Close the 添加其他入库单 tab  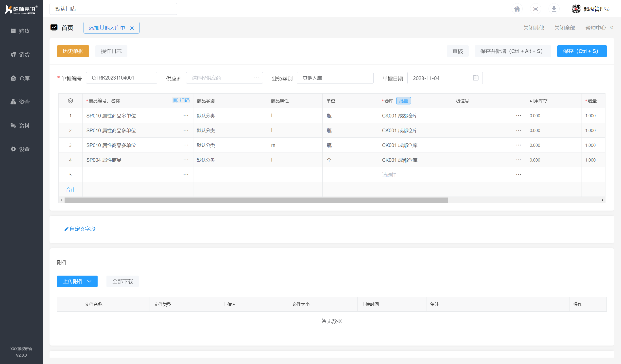click(x=132, y=28)
